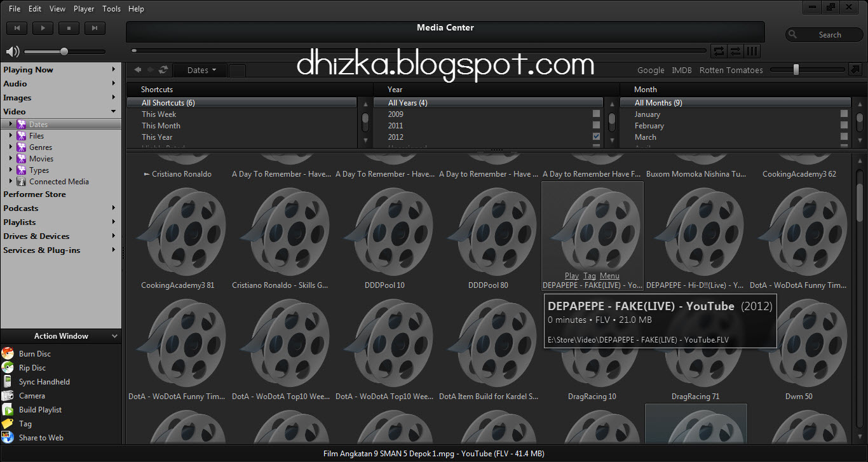Click the previous track button
Image resolution: width=868 pixels, height=462 pixels.
[x=17, y=27]
